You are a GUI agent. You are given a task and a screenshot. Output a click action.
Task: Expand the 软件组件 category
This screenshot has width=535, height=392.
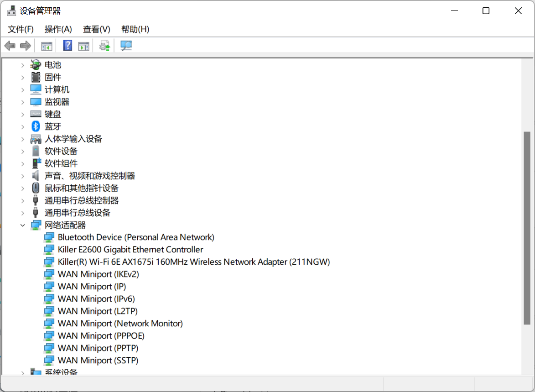(22, 163)
